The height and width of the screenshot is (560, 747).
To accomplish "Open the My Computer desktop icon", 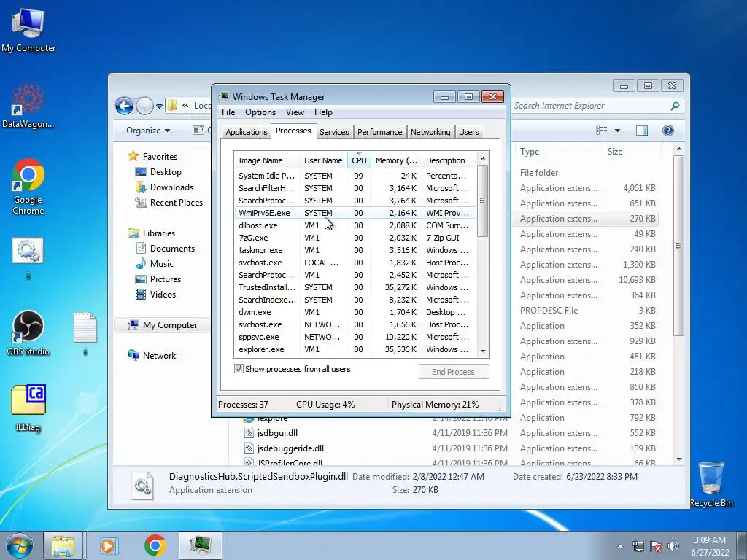I will [28, 29].
